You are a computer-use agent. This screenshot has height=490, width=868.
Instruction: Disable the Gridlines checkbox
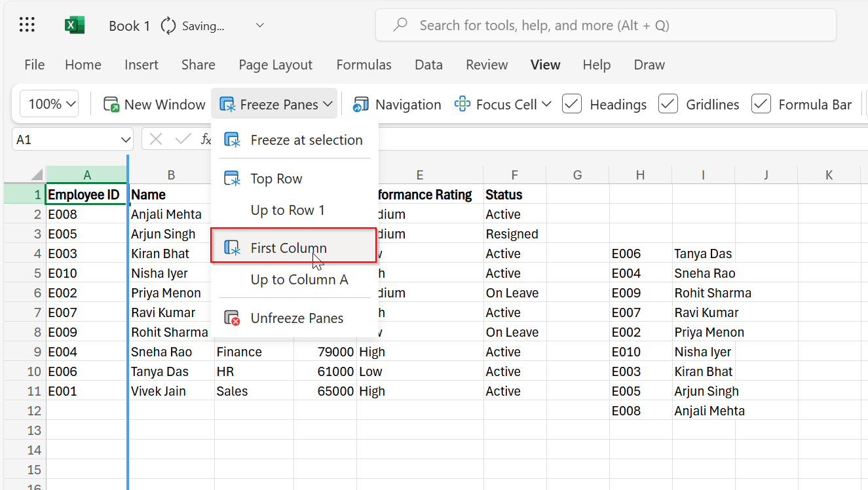point(668,104)
